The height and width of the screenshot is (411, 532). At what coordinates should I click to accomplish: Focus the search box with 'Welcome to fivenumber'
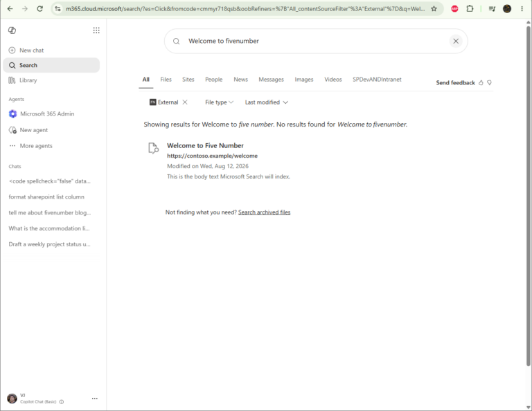point(316,41)
